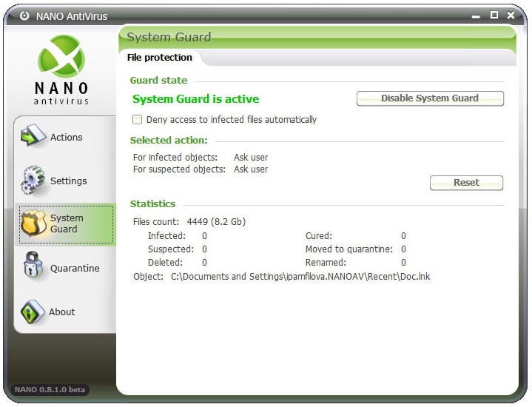Open the Actions section label

(66, 137)
